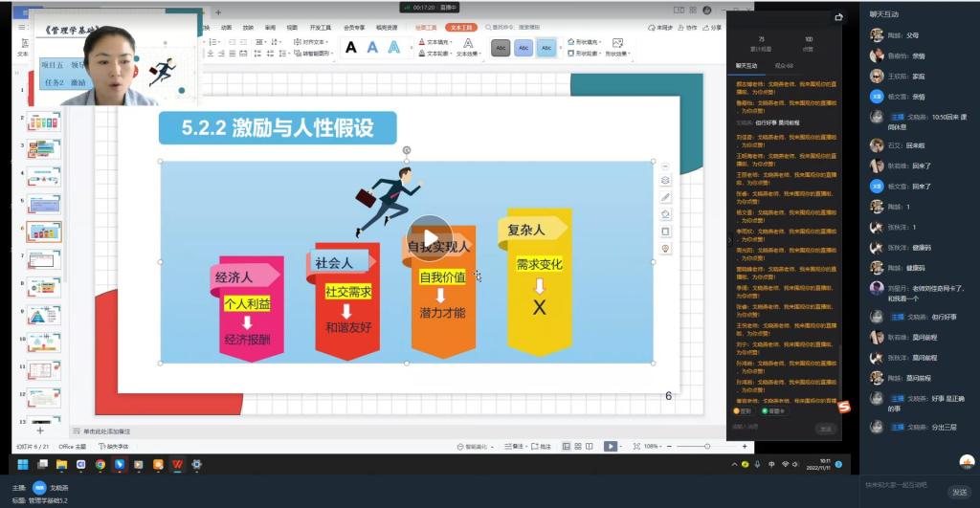Add a new slide with plus button
This screenshot has width=980, height=508.
40,431
